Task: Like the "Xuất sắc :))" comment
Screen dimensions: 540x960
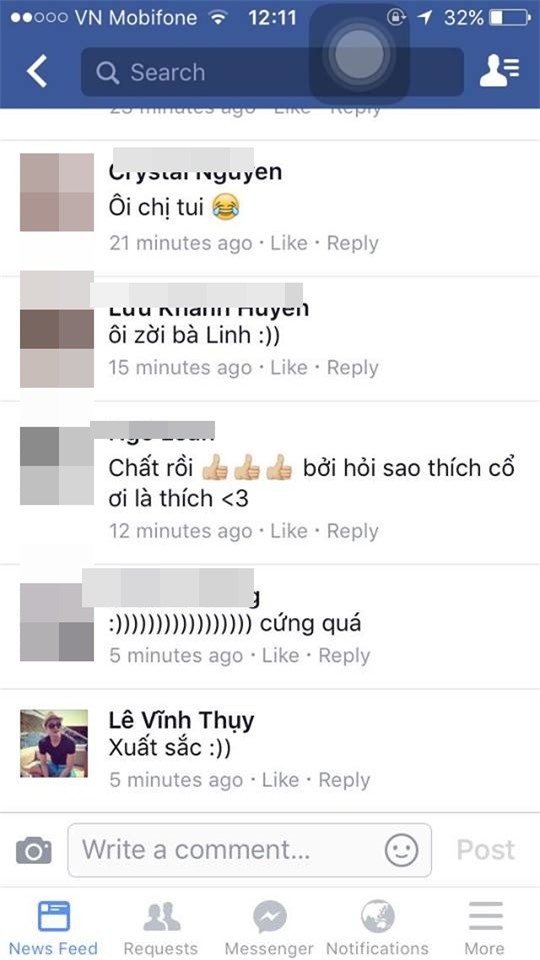Action: [280, 780]
